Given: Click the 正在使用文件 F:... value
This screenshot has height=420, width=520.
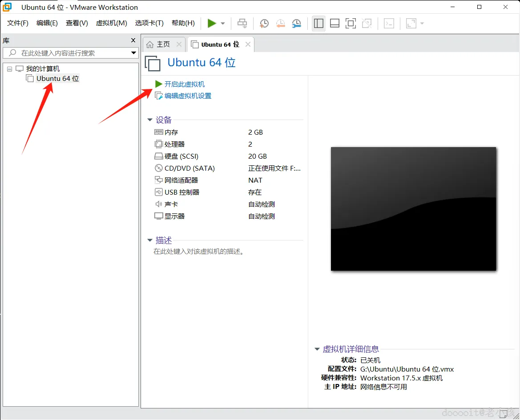Looking at the screenshot, I should coord(274,168).
